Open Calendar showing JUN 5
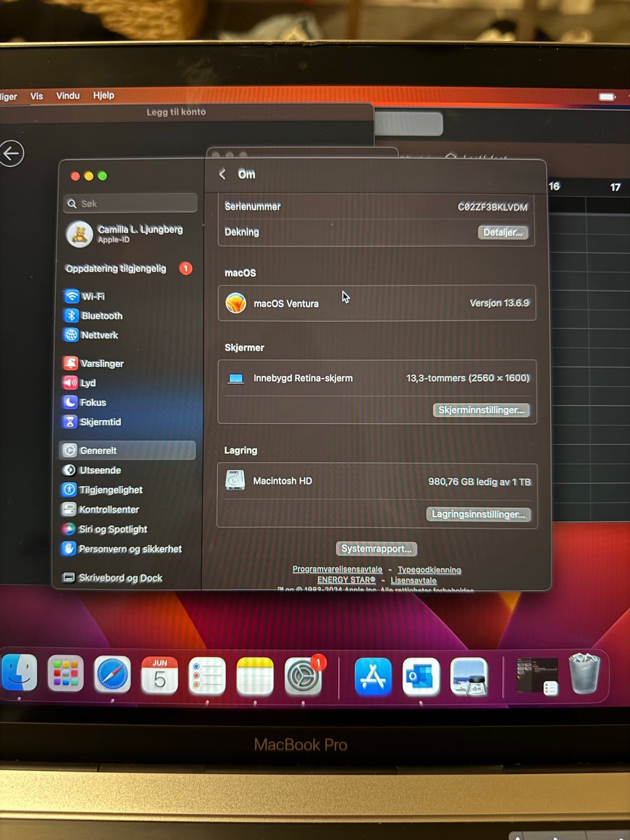 click(159, 675)
